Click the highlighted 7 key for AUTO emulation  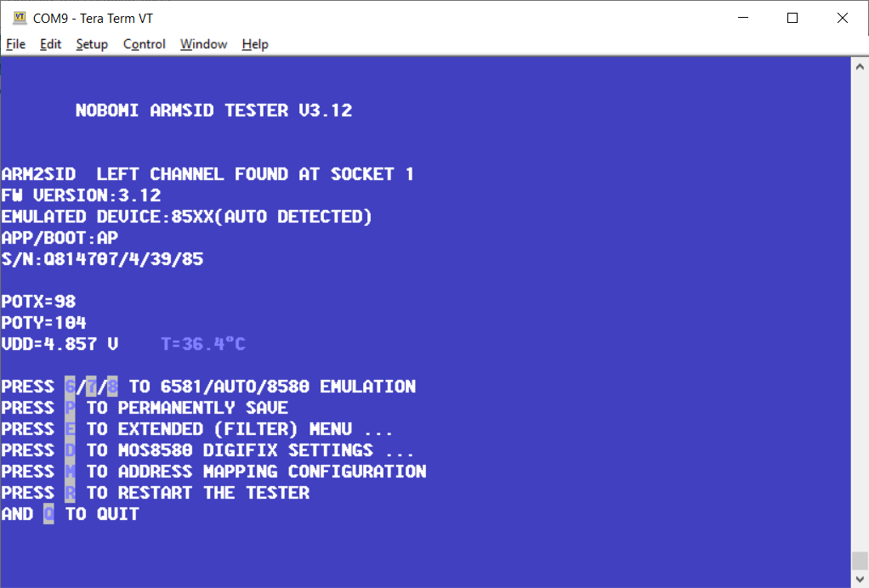click(92, 387)
